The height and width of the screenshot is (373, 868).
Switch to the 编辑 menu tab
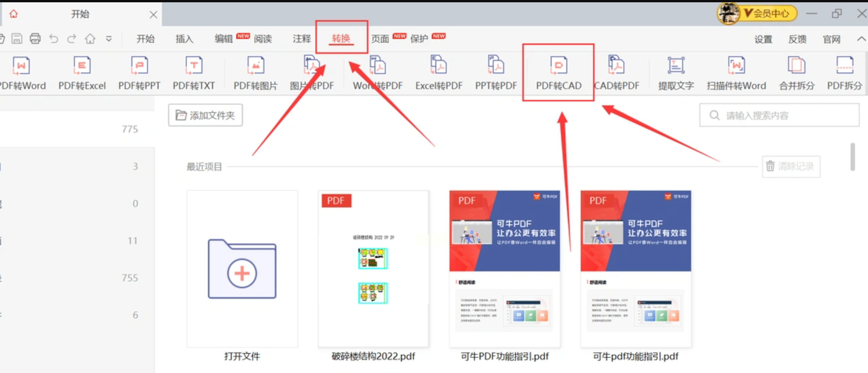click(x=224, y=39)
